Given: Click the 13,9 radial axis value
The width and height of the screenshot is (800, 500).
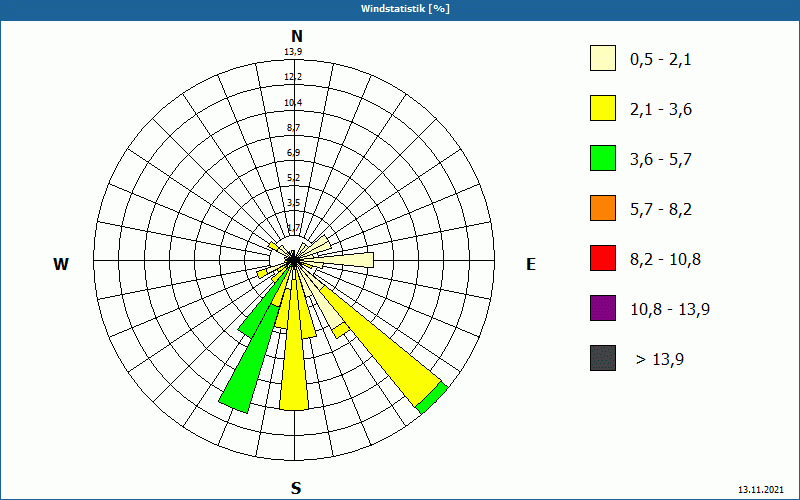Looking at the screenshot, I should coord(293,52).
